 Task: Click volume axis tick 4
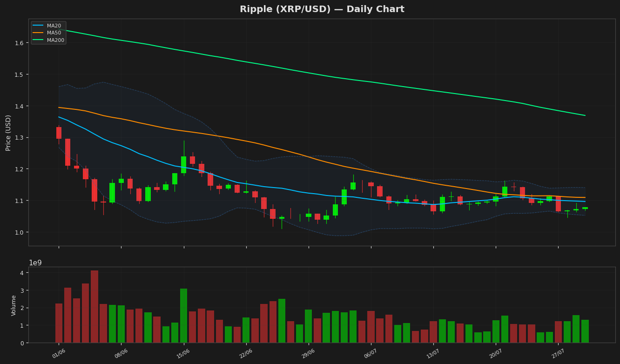(x=22, y=273)
